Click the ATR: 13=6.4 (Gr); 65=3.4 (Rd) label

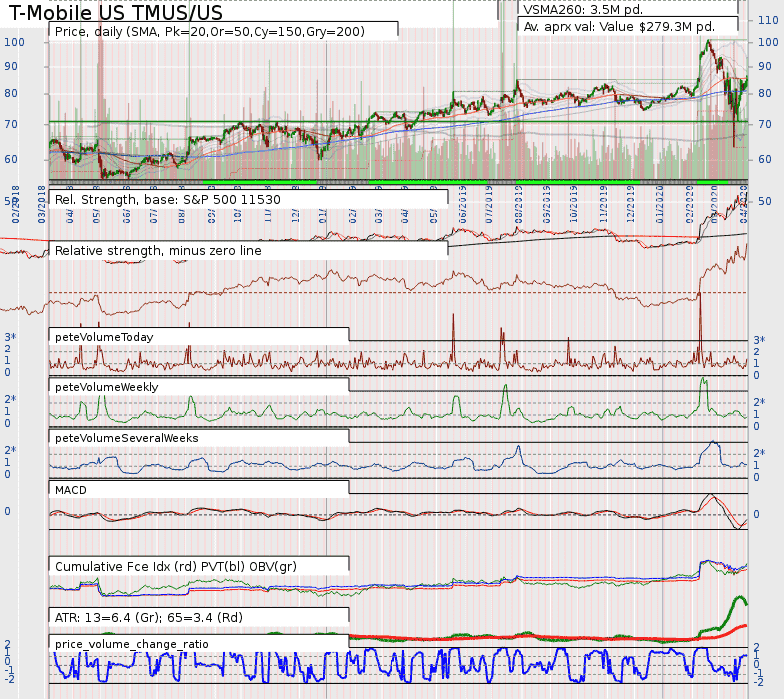pyautogui.click(x=149, y=618)
